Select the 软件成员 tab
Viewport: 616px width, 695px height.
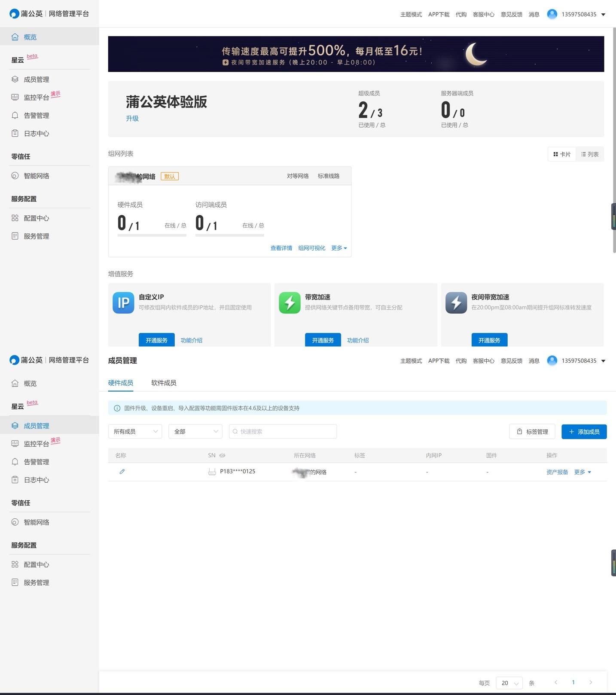(164, 383)
